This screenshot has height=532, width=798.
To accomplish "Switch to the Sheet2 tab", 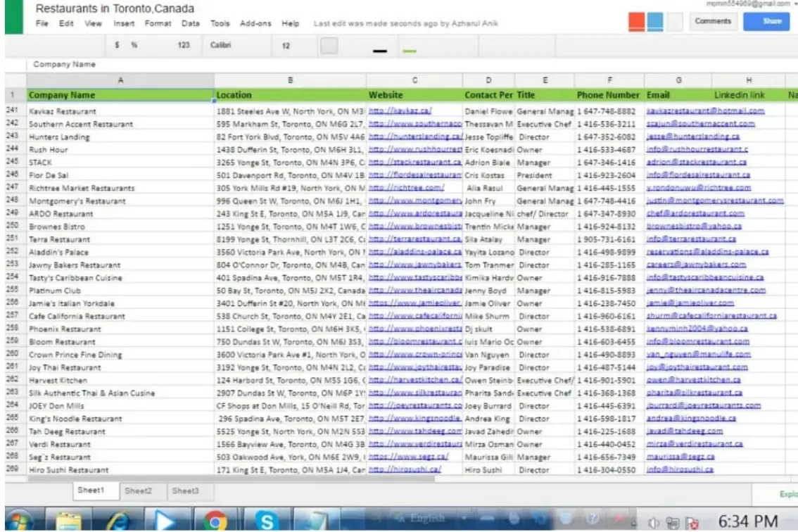I will [139, 490].
